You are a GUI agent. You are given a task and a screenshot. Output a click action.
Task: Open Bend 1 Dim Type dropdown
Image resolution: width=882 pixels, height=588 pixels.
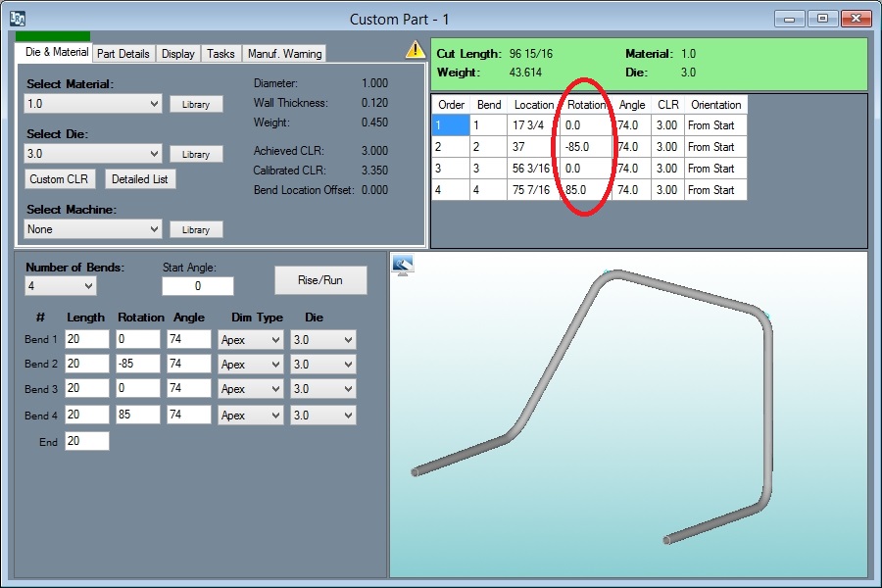coord(250,340)
